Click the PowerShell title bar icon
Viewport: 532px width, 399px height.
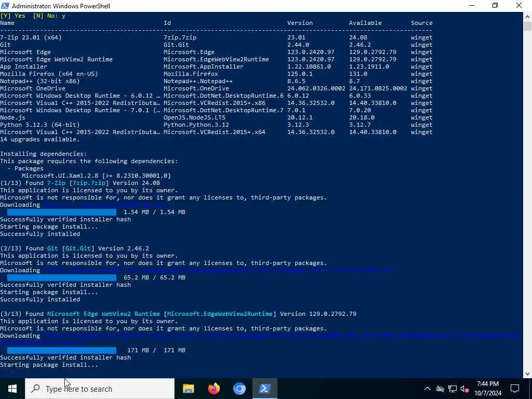[5, 6]
